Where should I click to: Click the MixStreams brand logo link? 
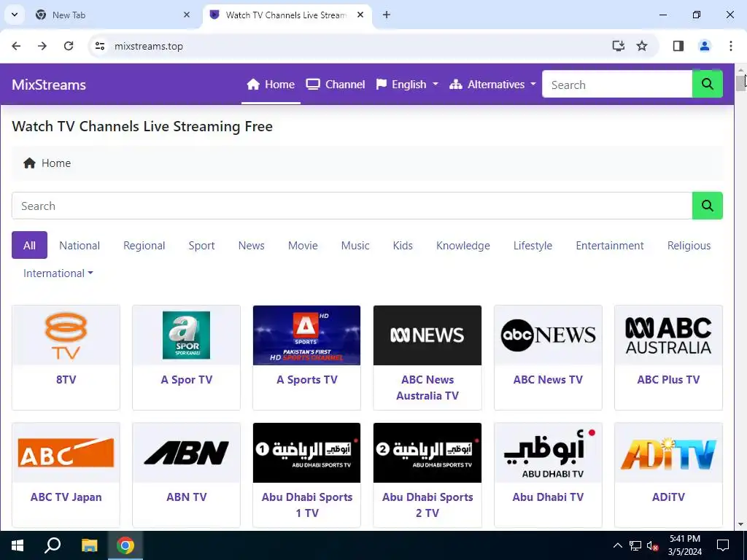pyautogui.click(x=49, y=85)
